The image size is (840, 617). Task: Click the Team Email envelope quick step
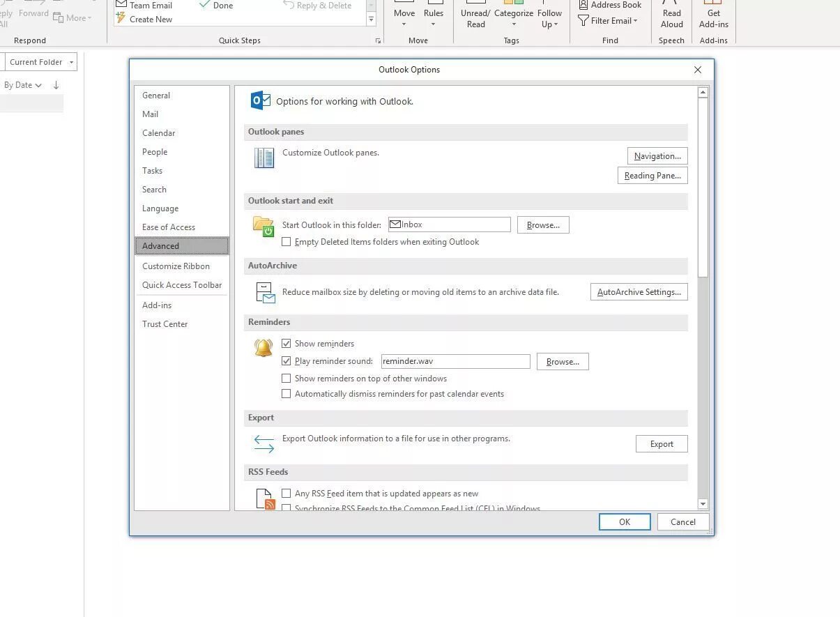coord(144,5)
